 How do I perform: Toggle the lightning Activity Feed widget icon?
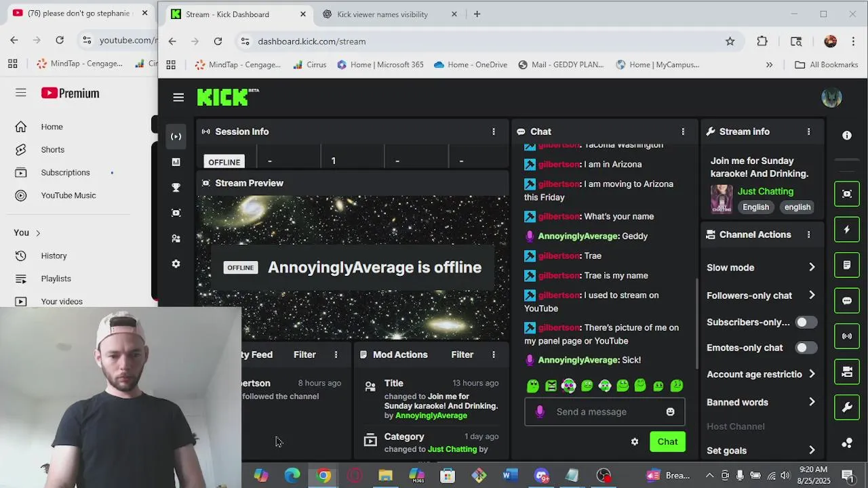click(847, 230)
